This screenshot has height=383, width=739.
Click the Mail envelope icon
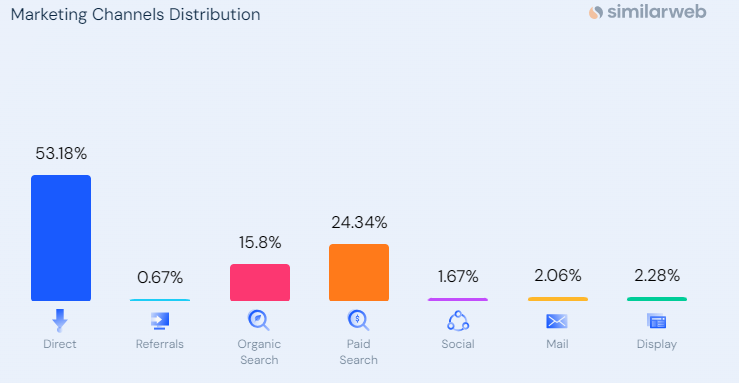tap(557, 321)
